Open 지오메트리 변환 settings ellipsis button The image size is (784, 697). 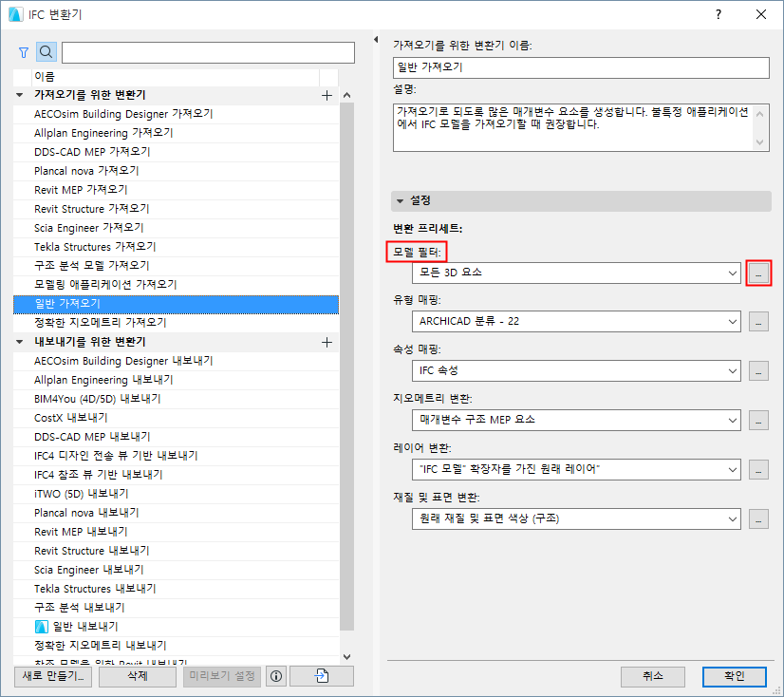(x=758, y=421)
